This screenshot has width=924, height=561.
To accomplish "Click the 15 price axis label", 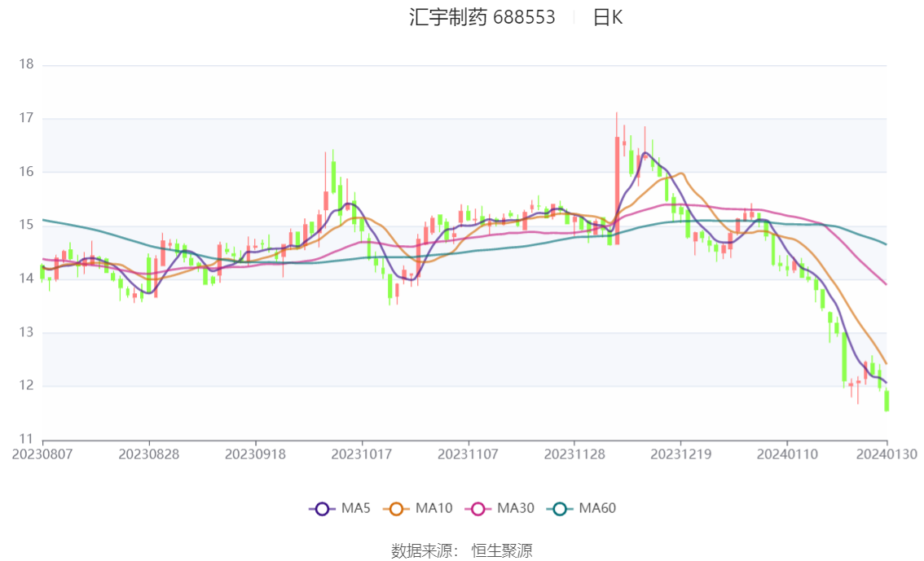I will (26, 225).
